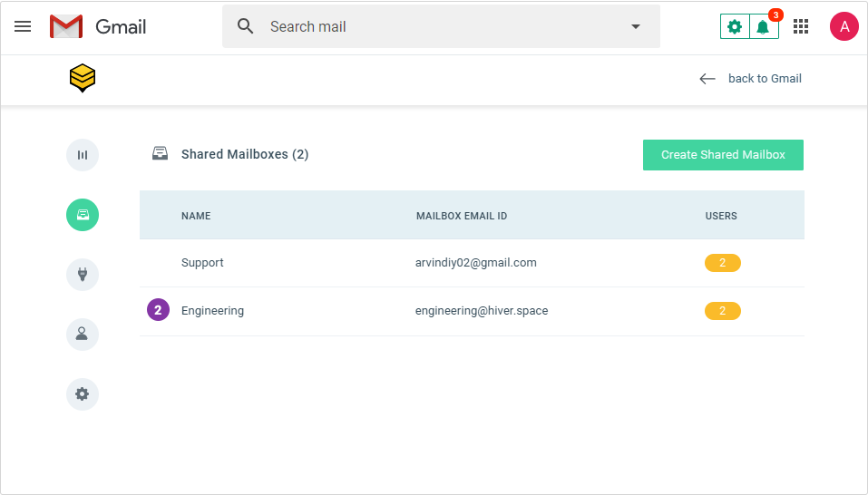Screen dimensions: 868x495
Task: Click the search magnifier icon
Action: pos(245,26)
